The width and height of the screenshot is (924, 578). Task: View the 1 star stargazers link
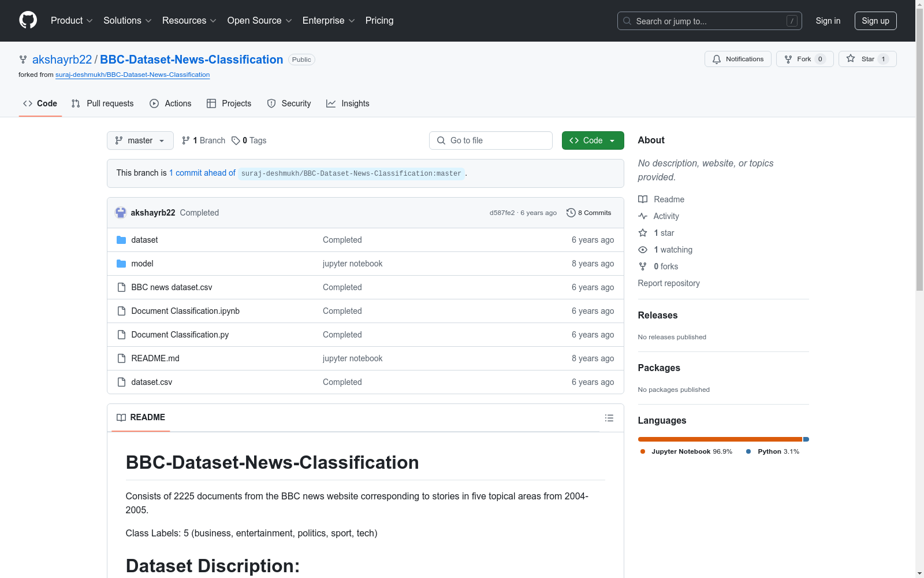656,233
